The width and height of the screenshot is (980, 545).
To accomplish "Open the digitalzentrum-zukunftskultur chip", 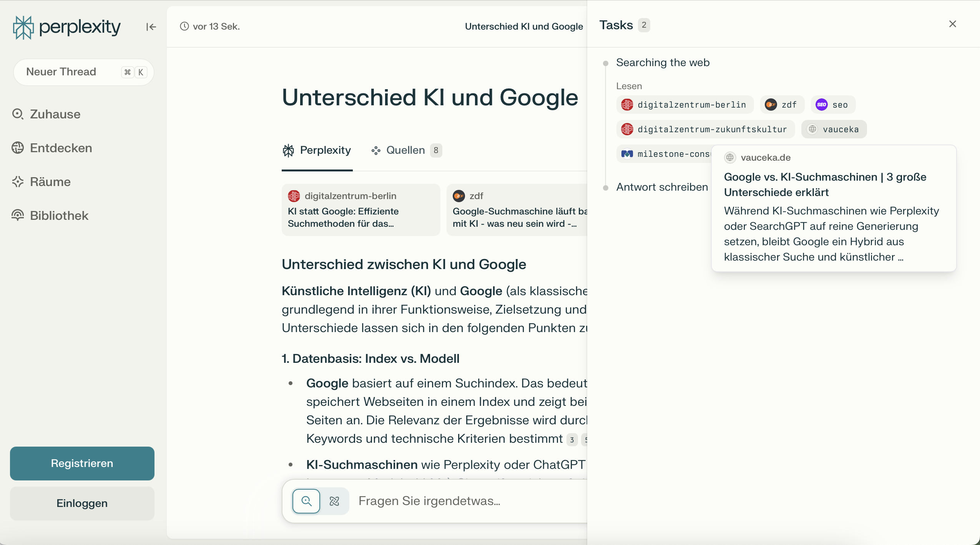I will tap(706, 129).
